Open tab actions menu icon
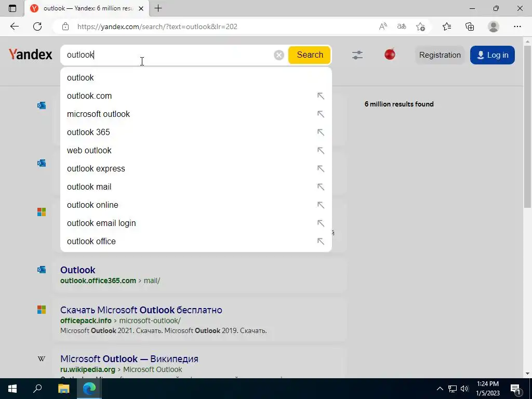 coord(12,8)
